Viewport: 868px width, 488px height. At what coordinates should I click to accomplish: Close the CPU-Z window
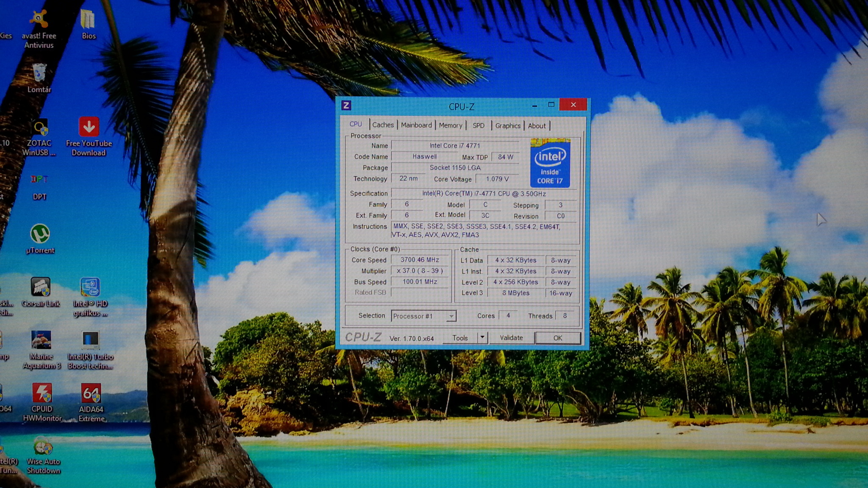click(x=573, y=105)
